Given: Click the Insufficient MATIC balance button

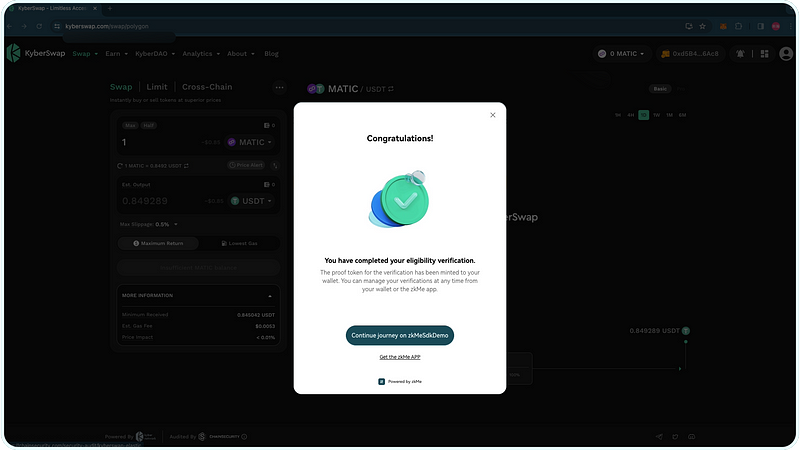Looking at the screenshot, I should (198, 267).
